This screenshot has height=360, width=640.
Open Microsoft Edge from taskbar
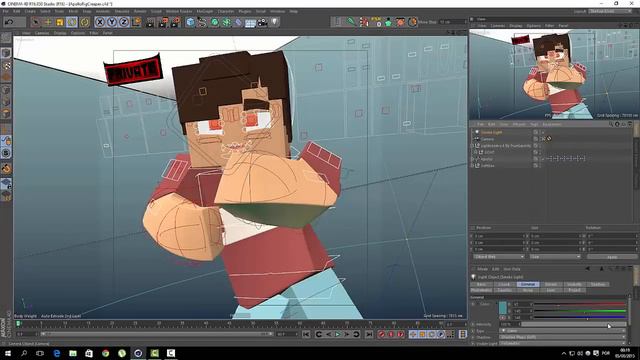[x=57, y=353]
